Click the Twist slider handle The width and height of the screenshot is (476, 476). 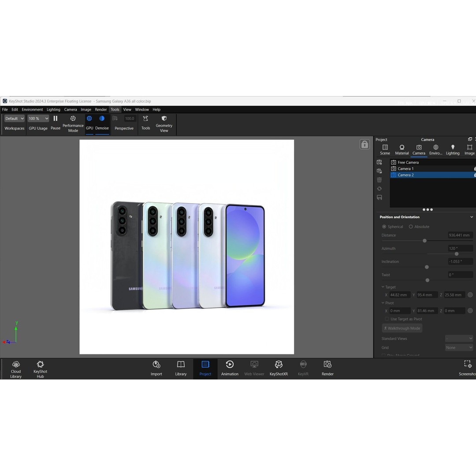click(x=428, y=280)
